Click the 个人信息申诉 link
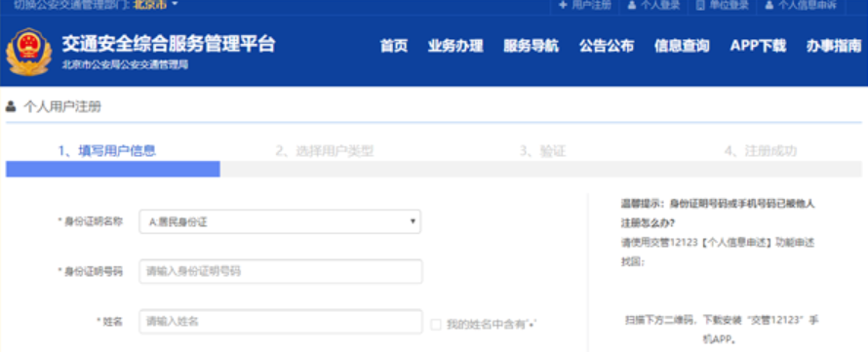Viewport: 868px width, 352px height. tap(808, 5)
